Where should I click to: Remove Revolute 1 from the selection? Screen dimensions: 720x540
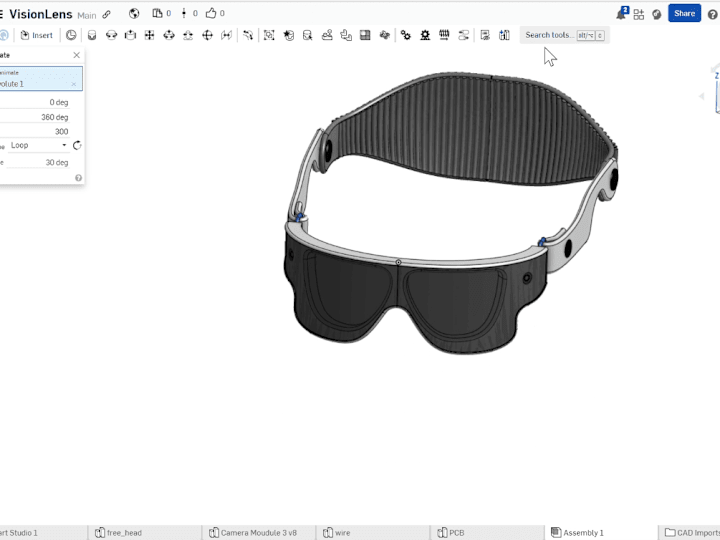[74, 84]
